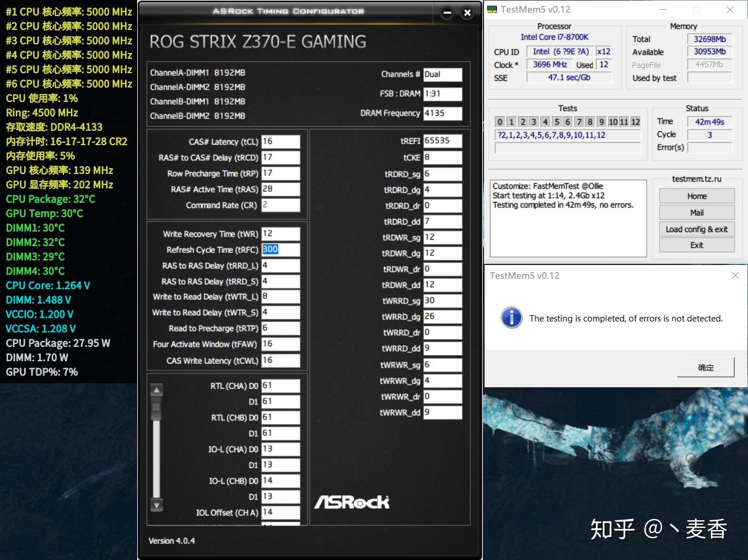
Task: Click the Channels # field showing Dual
Action: (x=443, y=74)
